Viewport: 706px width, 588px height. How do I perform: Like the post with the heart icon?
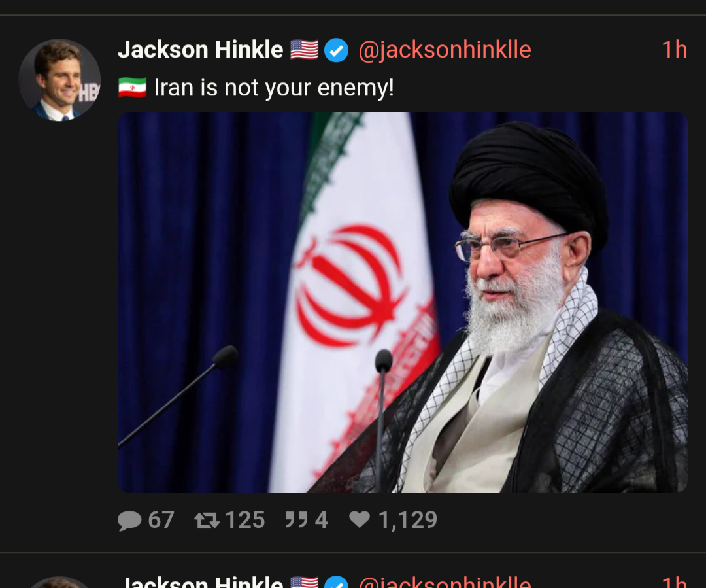coord(360,519)
